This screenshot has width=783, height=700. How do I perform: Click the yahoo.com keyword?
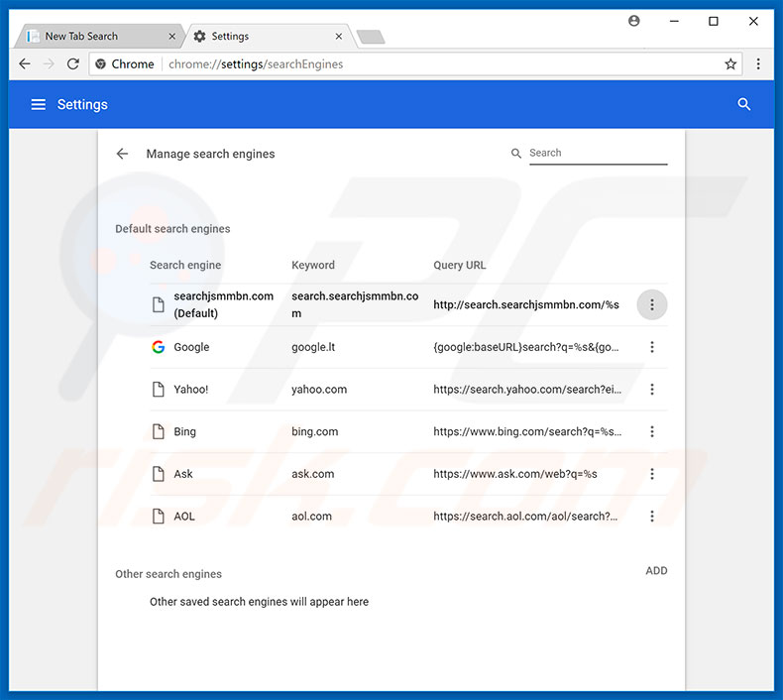tap(319, 390)
